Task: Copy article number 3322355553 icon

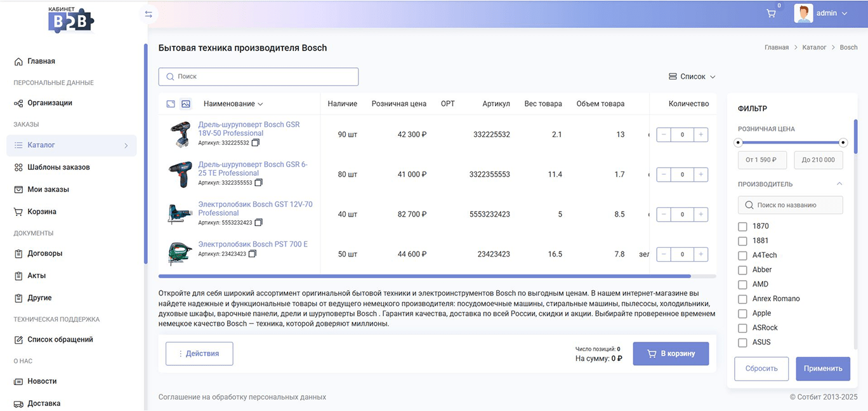Action: (258, 183)
